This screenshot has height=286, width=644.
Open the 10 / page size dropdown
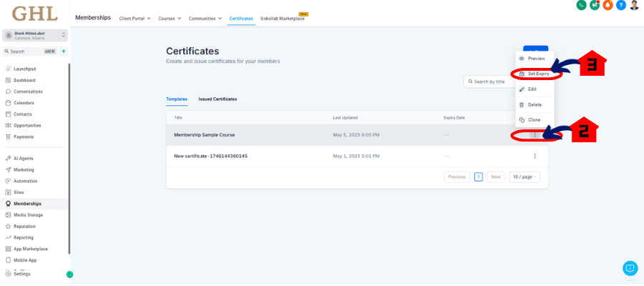525,177
